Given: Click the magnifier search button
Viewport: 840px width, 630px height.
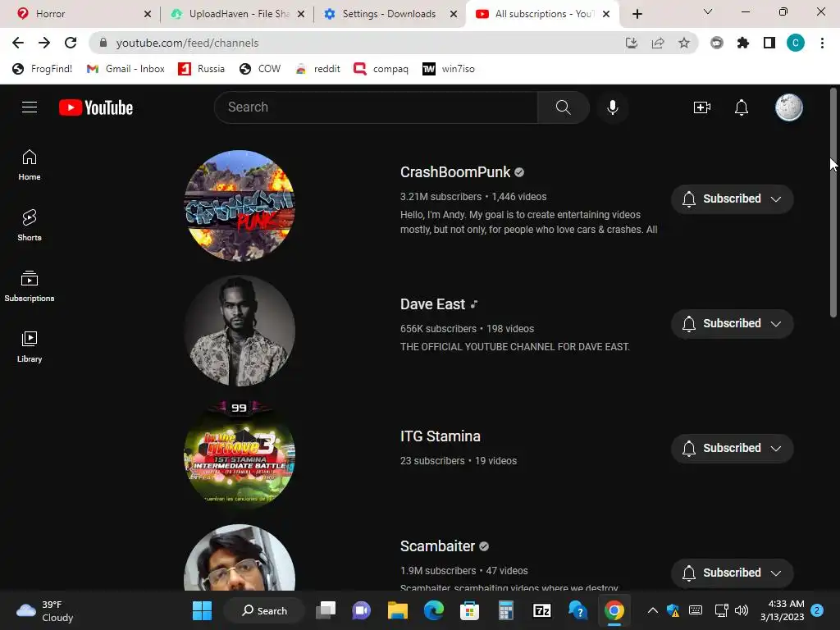Looking at the screenshot, I should tap(563, 107).
